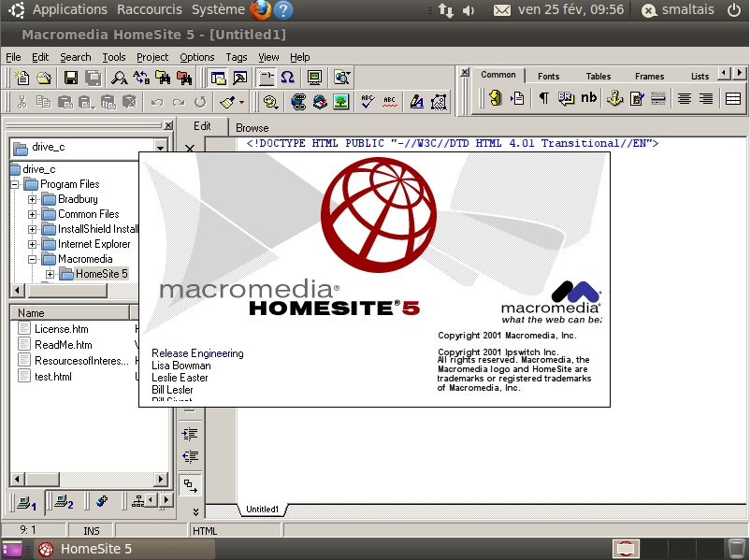
Task: Click the Save file toolbar icon
Action: 70,78
